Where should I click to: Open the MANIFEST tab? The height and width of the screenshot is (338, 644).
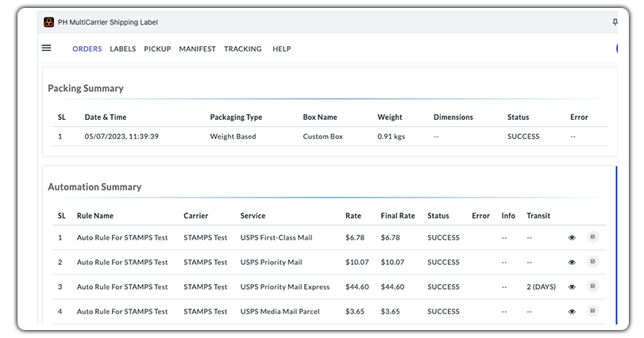tap(197, 49)
